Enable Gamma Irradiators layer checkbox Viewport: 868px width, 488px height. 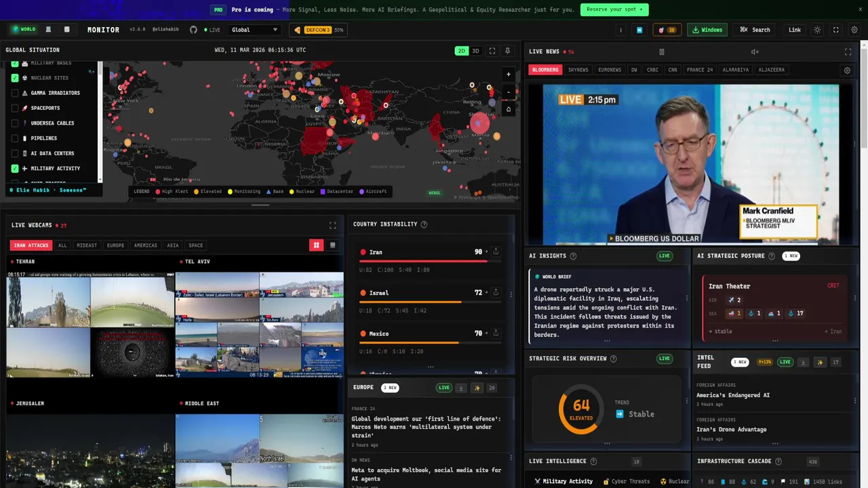(x=15, y=93)
